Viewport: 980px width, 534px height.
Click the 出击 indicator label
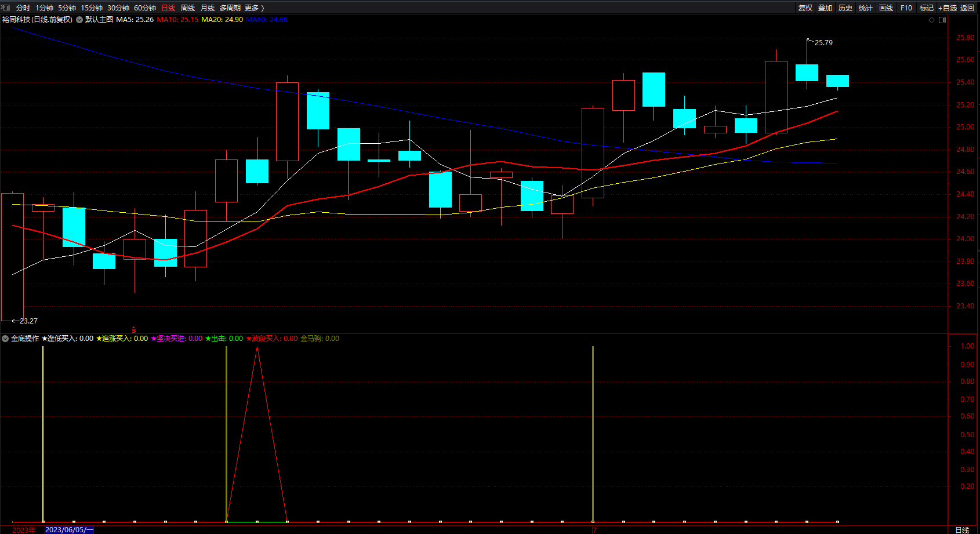[x=224, y=339]
